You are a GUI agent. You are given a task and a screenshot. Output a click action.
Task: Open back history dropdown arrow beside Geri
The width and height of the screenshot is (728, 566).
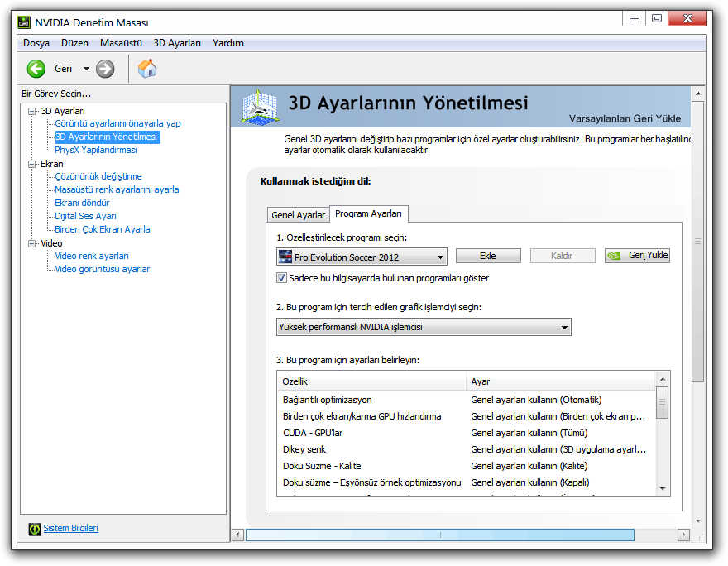click(85, 69)
